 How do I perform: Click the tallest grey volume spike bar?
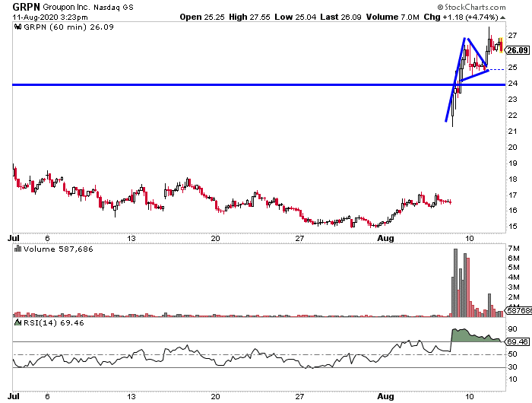455,283
